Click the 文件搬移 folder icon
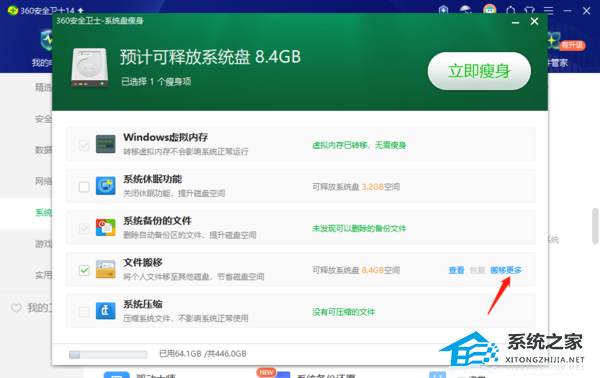The width and height of the screenshot is (600, 378). point(106,269)
